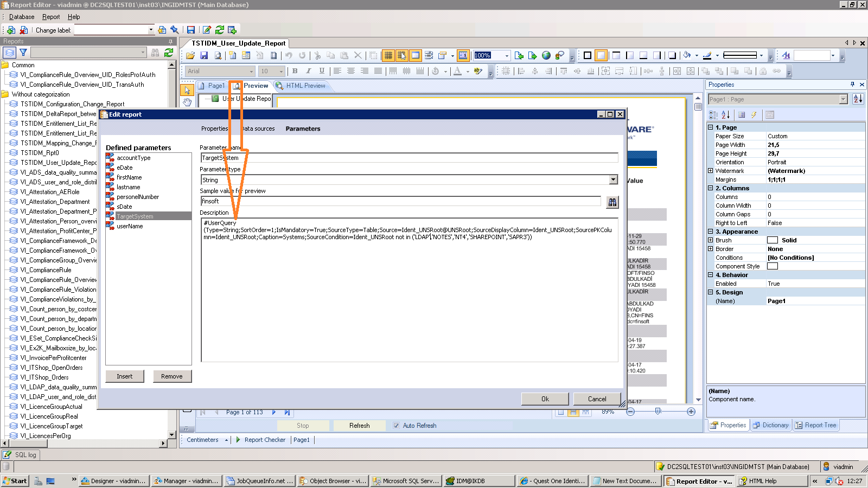Switch to the Page1 designer tab
This screenshot has width=868, height=488.
212,86
